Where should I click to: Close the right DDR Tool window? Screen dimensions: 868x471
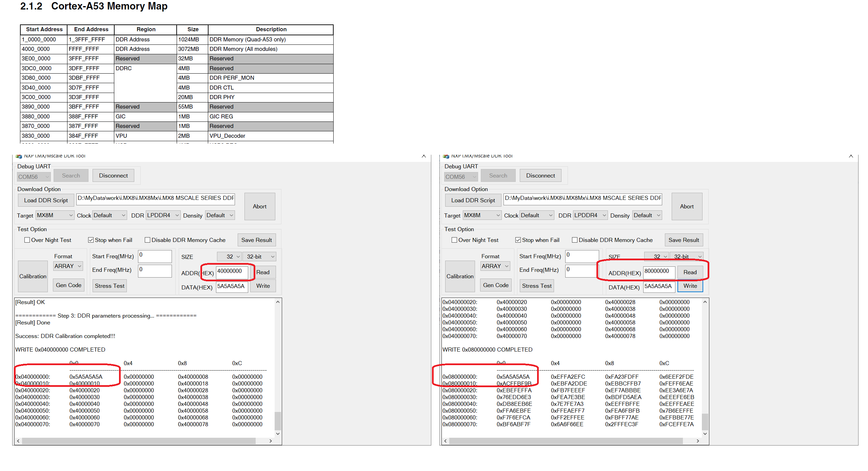(x=851, y=156)
